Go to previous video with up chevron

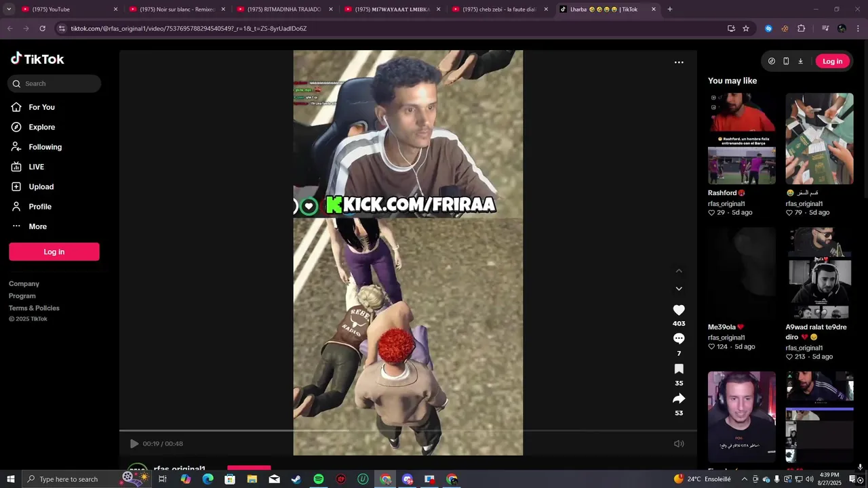pyautogui.click(x=679, y=271)
